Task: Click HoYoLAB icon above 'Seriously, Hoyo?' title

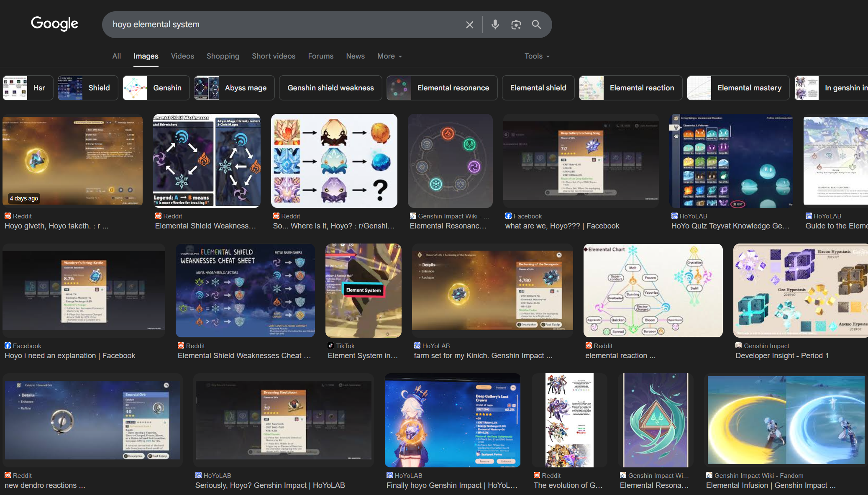Action: coord(198,475)
